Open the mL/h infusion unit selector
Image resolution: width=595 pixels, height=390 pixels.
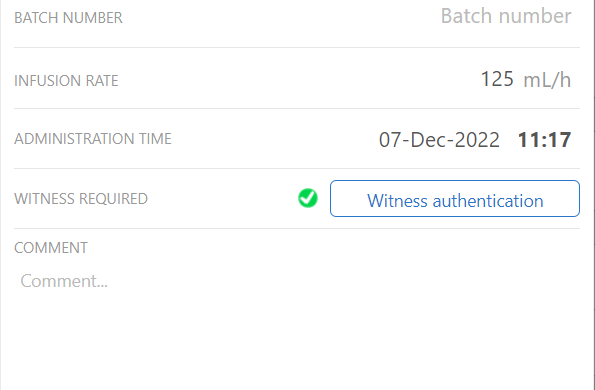pos(547,80)
